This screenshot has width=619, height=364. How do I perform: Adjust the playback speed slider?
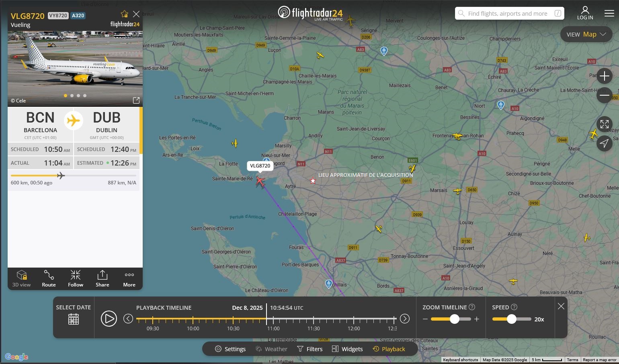pos(511,319)
